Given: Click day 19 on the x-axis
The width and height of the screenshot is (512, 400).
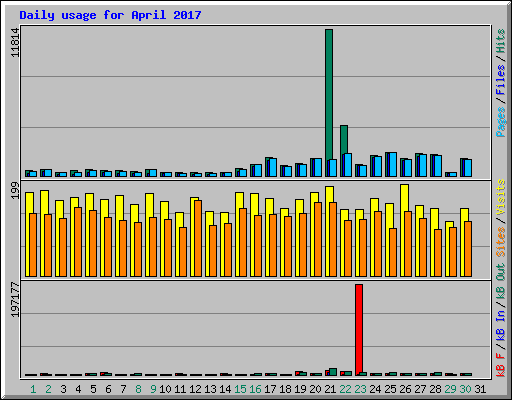Looking at the screenshot, I should pos(300,389).
